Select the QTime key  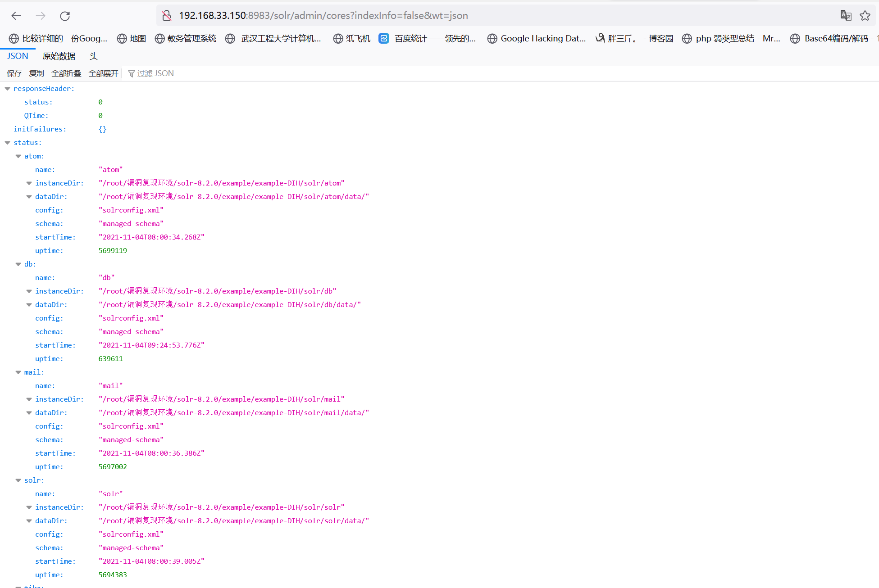(x=36, y=116)
